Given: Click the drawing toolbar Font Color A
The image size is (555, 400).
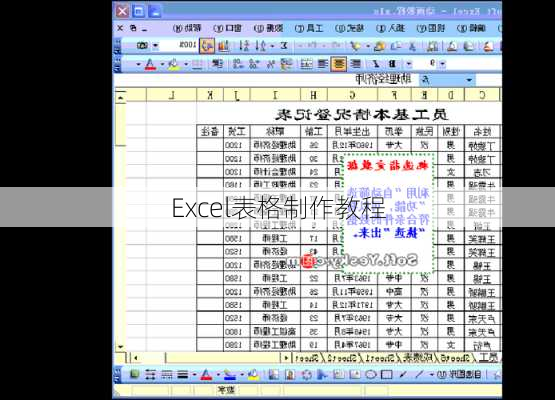Looking at the screenshot, I should pyautogui.click(x=206, y=374).
